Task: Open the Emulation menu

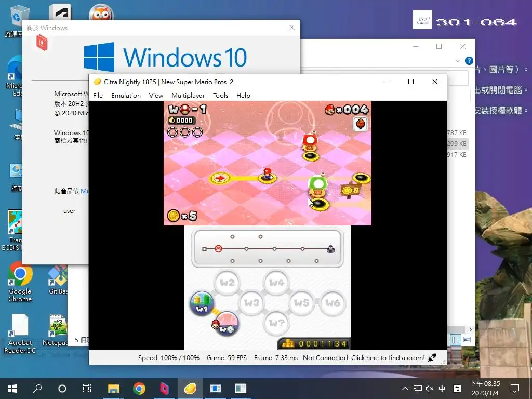Action: point(126,96)
